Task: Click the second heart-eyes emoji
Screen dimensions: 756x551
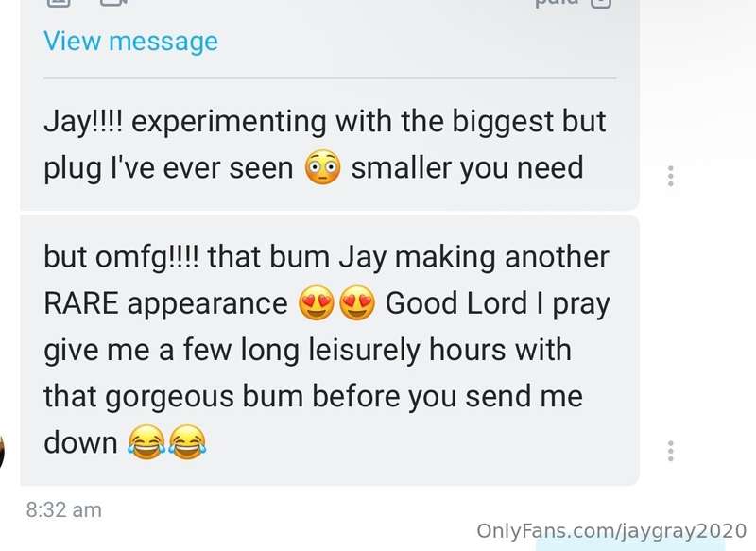Action: pyautogui.click(x=357, y=303)
